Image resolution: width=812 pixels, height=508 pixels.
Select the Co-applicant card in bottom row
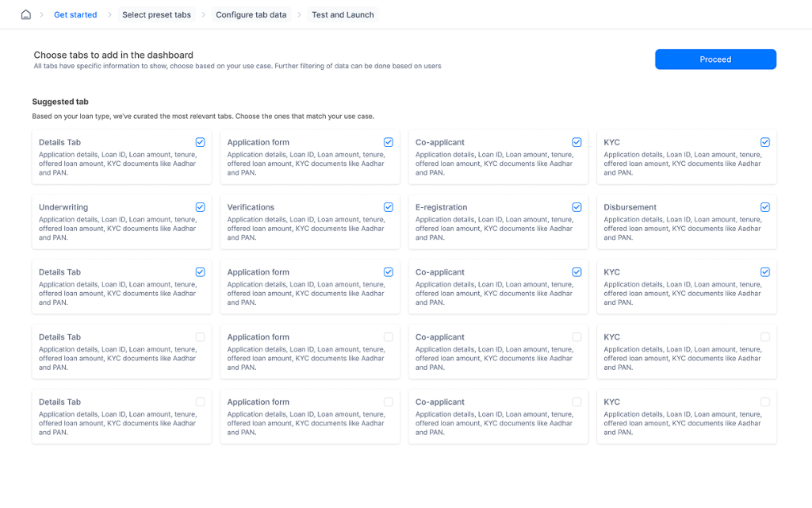point(576,402)
